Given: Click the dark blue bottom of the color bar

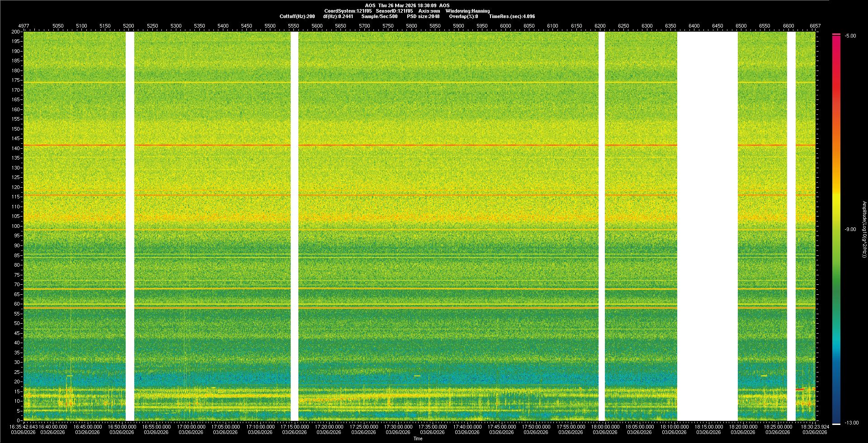Looking at the screenshot, I should (836, 418).
